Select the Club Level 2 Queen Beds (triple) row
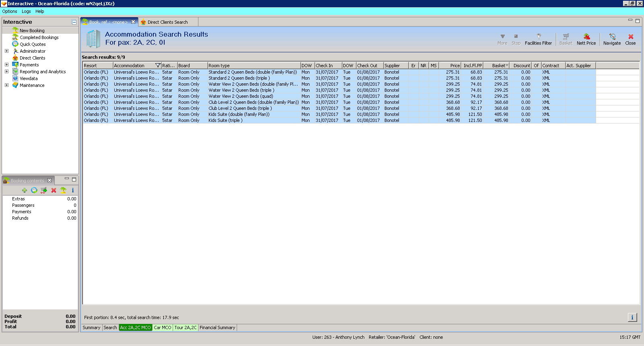644x346 pixels. click(x=339, y=108)
